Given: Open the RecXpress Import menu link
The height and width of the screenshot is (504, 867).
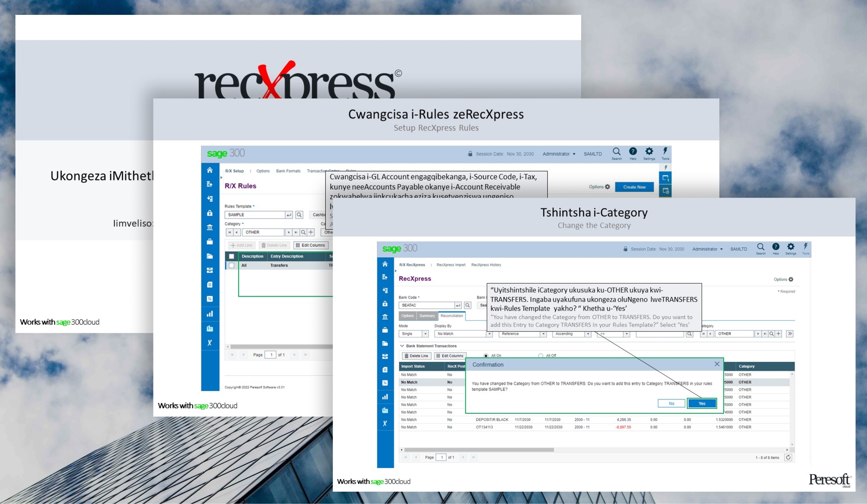Looking at the screenshot, I should point(451,265).
